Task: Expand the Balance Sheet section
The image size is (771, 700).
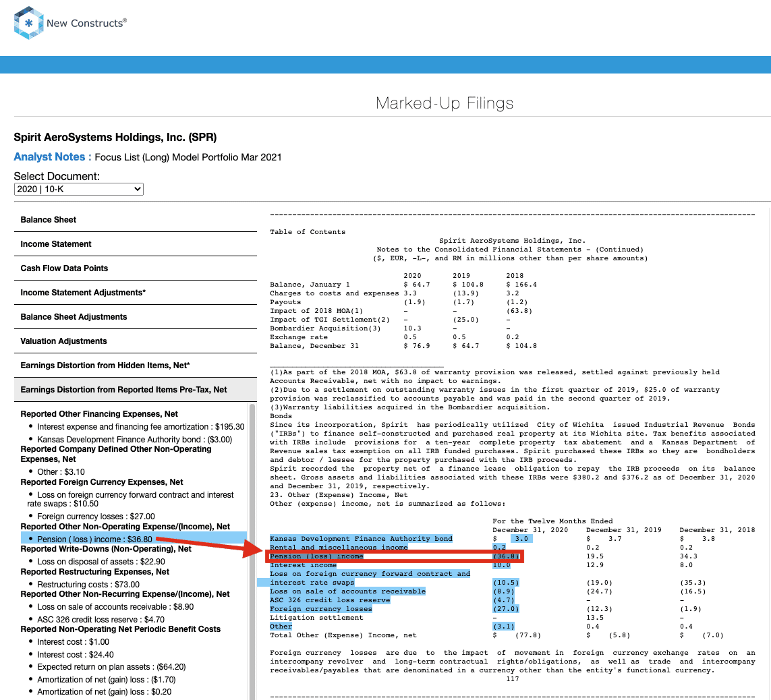Action: click(x=135, y=220)
